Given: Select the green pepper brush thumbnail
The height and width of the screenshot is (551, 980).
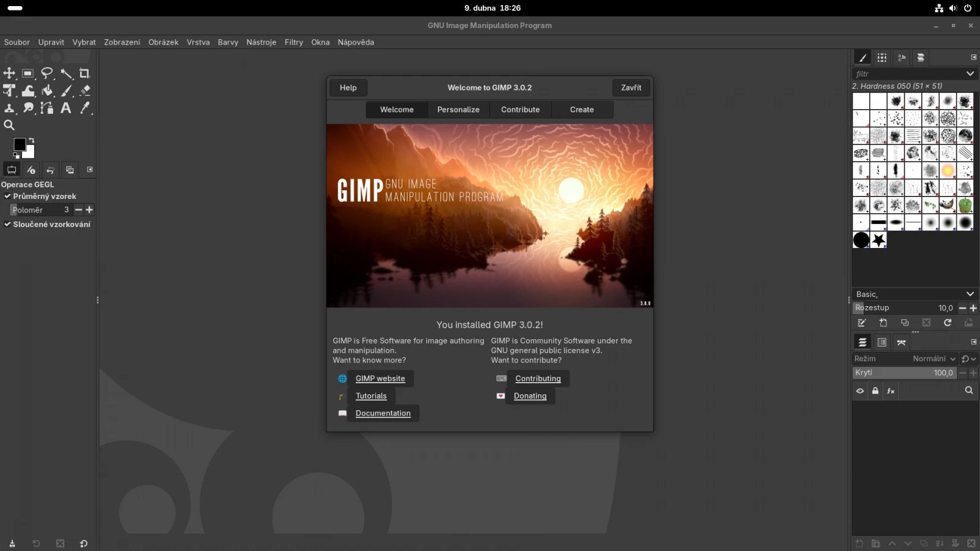Looking at the screenshot, I should pyautogui.click(x=965, y=205).
